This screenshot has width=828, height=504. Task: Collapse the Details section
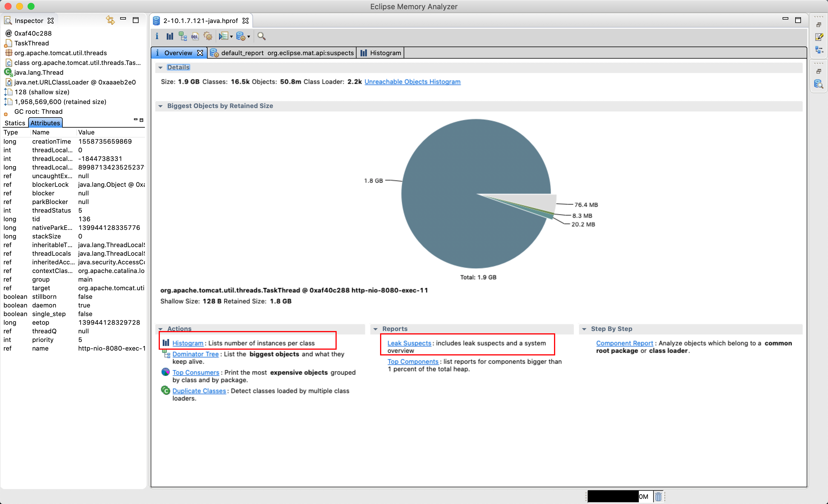tap(161, 68)
